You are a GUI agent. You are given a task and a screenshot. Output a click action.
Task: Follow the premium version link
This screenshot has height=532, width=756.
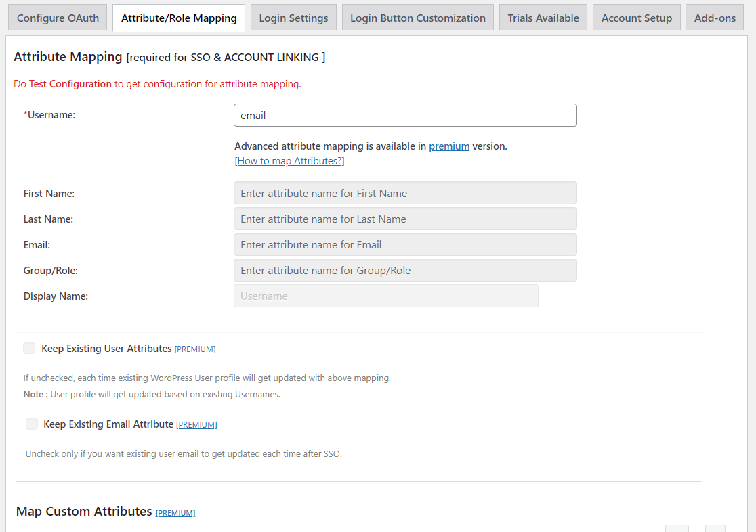(449, 146)
